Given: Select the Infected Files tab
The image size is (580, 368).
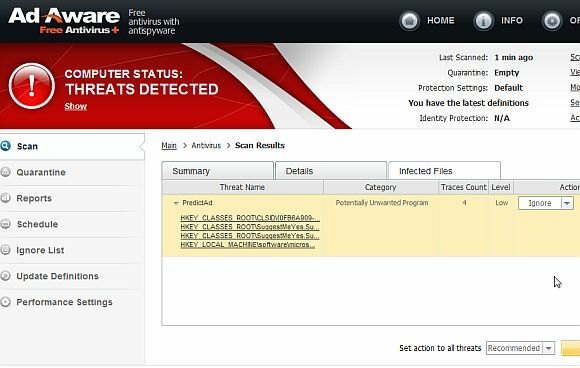Looking at the screenshot, I should [444, 171].
